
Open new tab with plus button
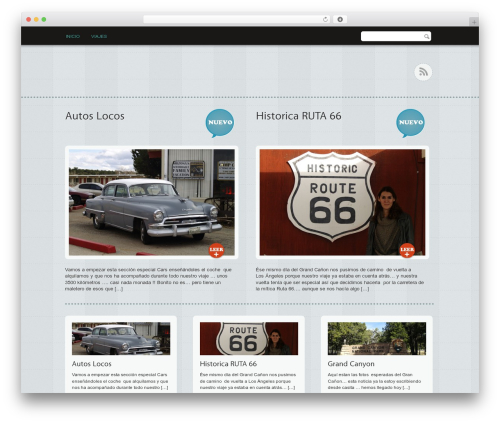coord(474,22)
